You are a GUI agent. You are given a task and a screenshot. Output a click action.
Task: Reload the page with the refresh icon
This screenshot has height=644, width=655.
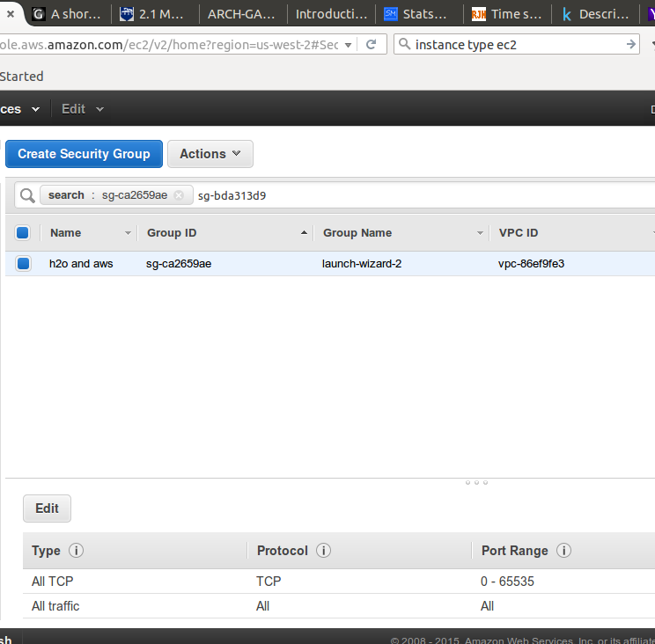coord(371,45)
